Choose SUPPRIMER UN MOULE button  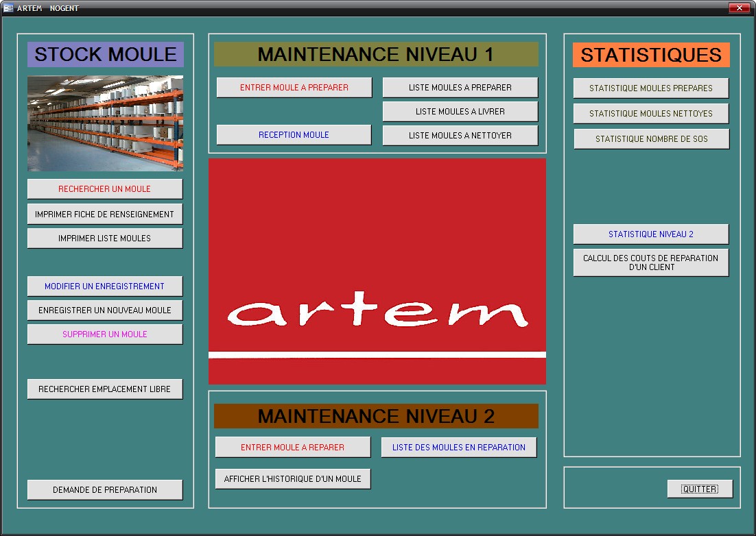(105, 334)
